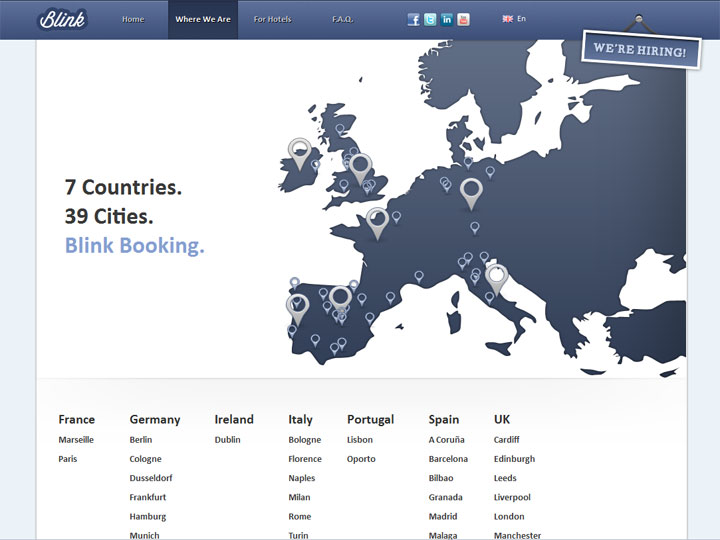Click the large map pin over Germany

point(471,189)
